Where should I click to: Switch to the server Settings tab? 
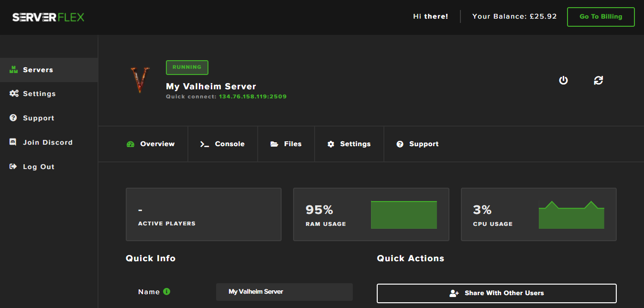pyautogui.click(x=349, y=144)
